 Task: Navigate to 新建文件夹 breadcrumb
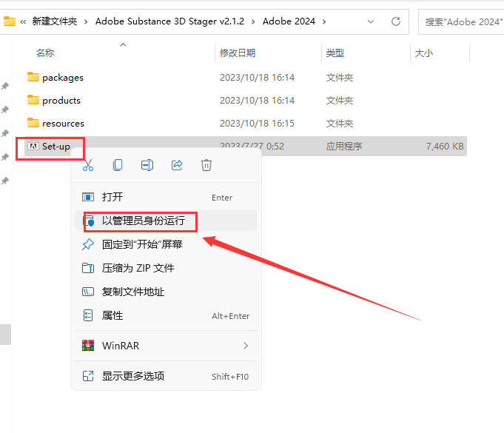pos(55,21)
